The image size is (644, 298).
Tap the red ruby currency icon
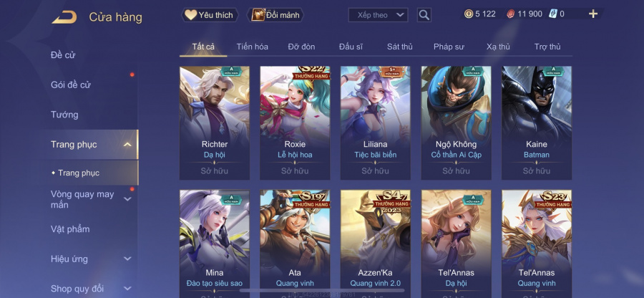510,14
